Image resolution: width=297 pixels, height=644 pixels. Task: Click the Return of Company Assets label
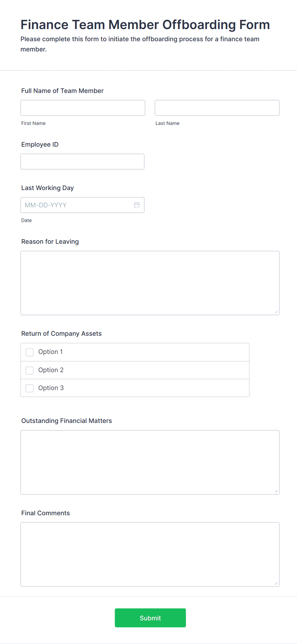click(62, 333)
